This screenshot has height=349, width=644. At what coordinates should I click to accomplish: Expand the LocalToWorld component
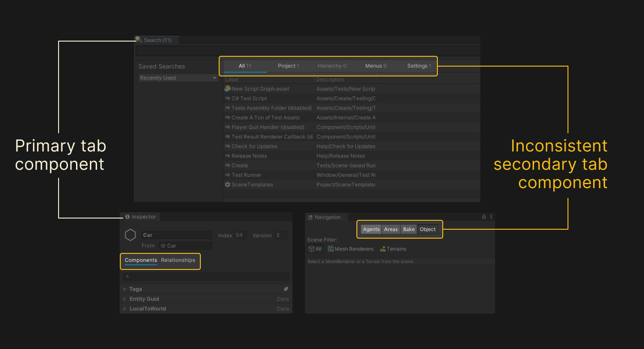click(x=125, y=309)
